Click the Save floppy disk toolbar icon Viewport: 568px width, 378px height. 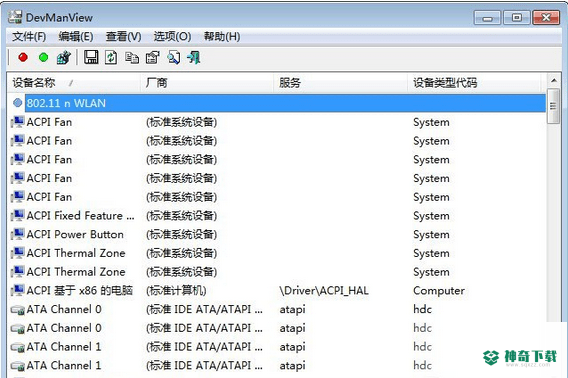91,57
